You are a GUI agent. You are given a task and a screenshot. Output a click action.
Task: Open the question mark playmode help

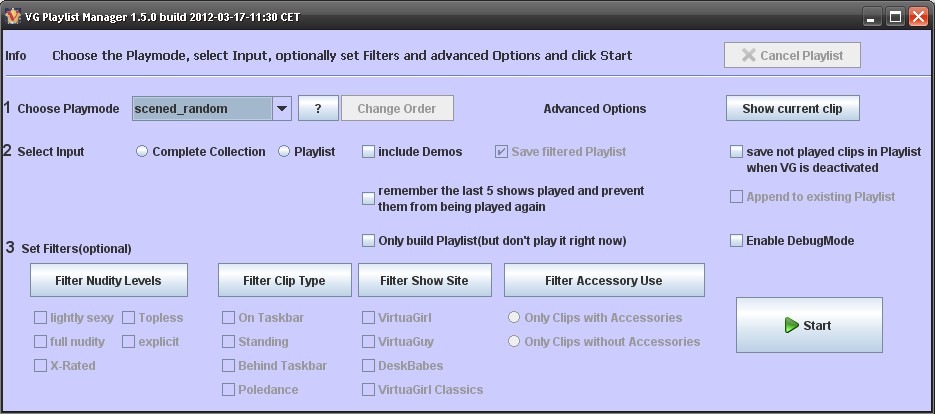point(318,108)
